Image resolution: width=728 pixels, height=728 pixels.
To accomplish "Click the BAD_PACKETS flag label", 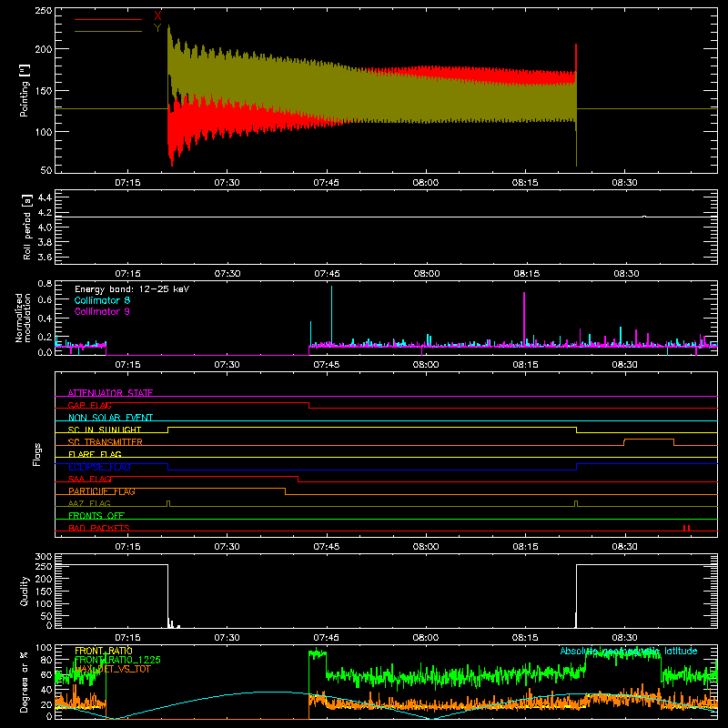I will 99,528.
